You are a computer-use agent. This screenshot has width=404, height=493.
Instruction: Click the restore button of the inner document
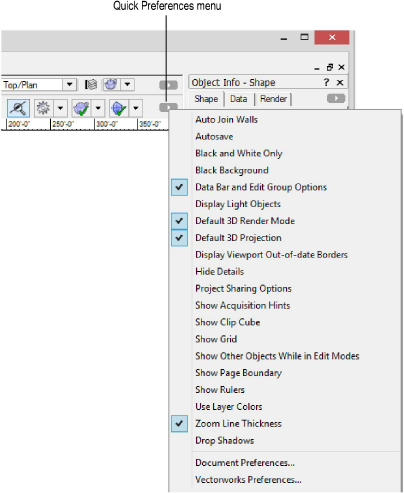[x=330, y=67]
